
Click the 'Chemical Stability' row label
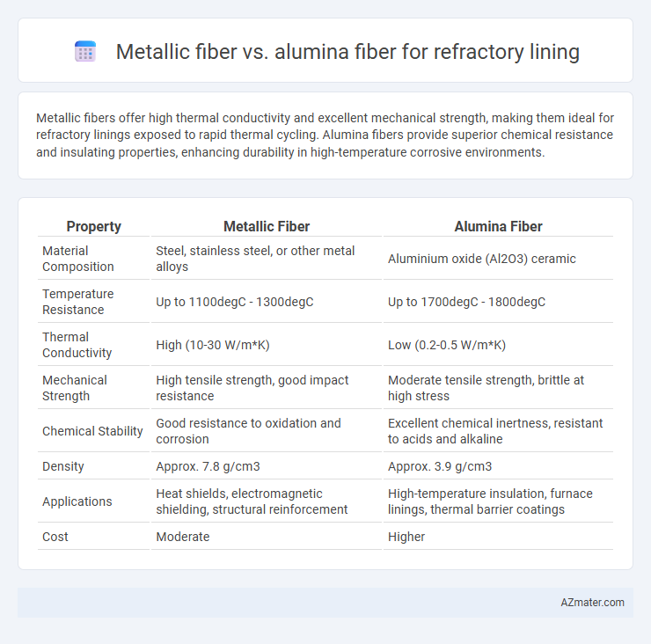point(92,431)
